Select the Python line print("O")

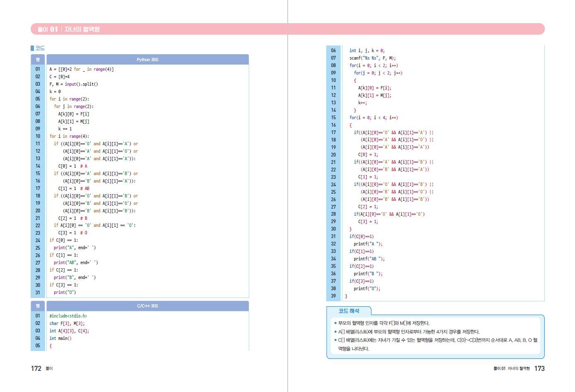coord(65,292)
